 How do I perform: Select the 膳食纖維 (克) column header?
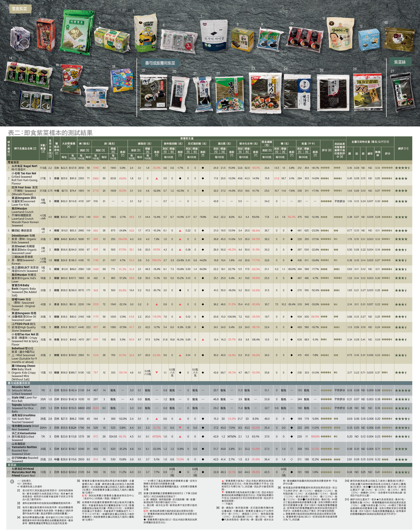[267, 143]
